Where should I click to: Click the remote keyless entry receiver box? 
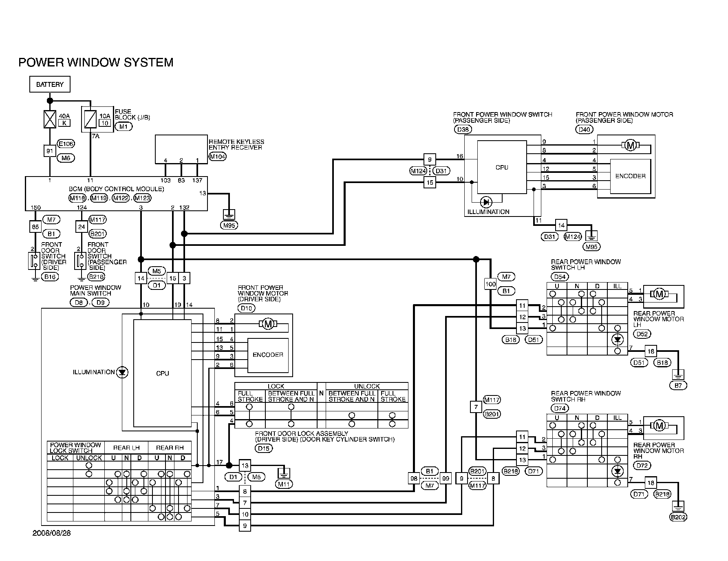click(x=181, y=150)
